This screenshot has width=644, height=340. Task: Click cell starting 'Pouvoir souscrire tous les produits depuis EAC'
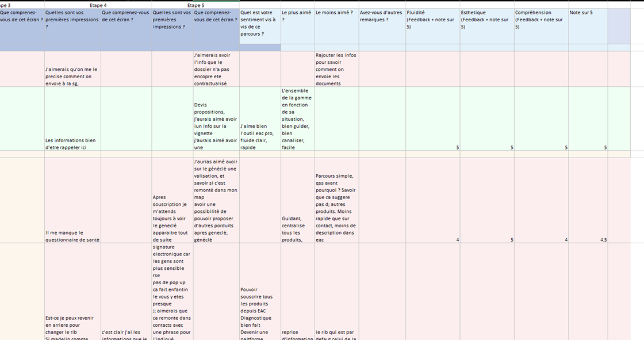pyautogui.click(x=260, y=292)
